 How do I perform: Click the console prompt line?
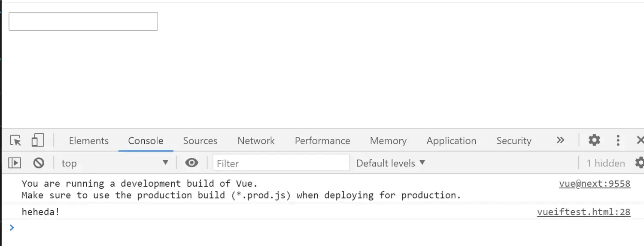(x=301, y=228)
